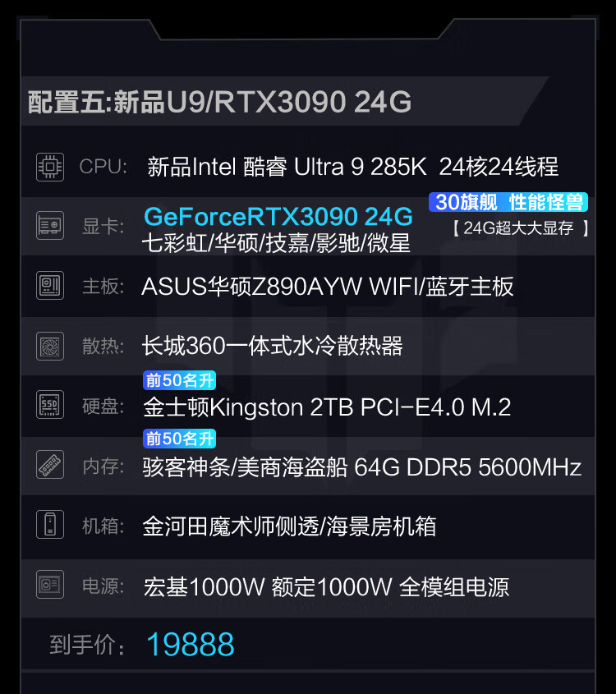Click the ASUS华硕Z890AYW motherboard description
The image size is (616, 694).
tap(328, 287)
